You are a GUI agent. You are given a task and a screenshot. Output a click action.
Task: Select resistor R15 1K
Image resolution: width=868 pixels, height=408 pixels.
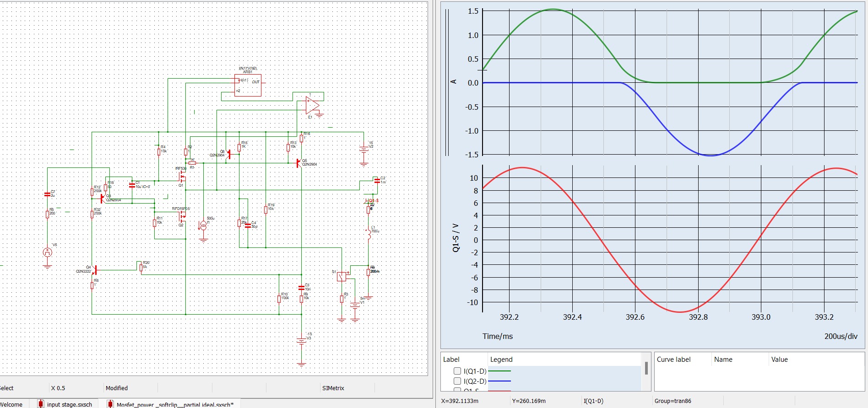(239, 147)
